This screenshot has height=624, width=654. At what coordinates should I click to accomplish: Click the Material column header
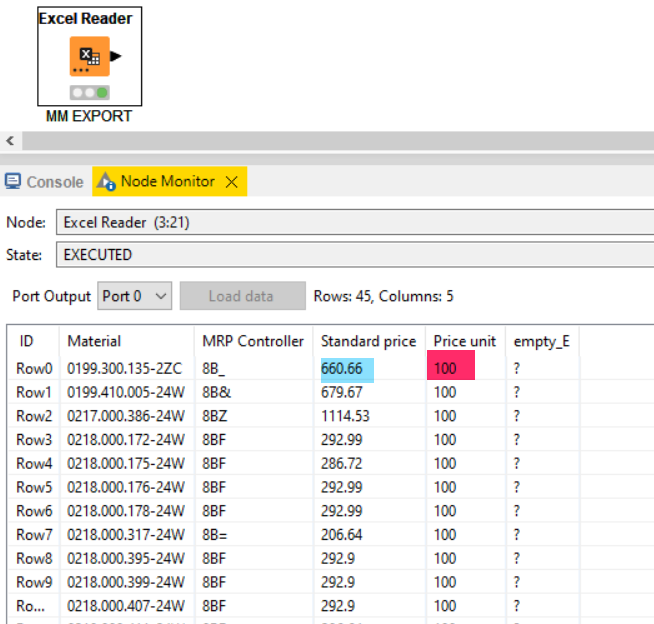[x=94, y=341]
